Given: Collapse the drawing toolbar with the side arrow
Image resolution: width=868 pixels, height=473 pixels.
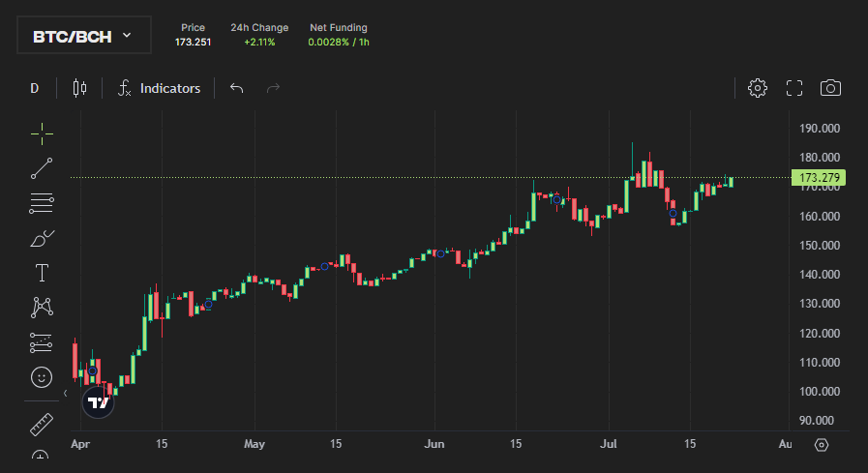Looking at the screenshot, I should [66, 394].
